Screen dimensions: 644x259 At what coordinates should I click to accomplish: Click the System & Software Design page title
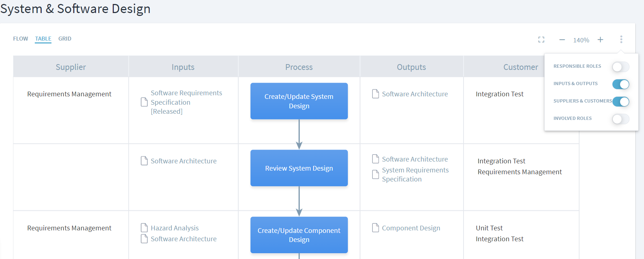point(75,9)
